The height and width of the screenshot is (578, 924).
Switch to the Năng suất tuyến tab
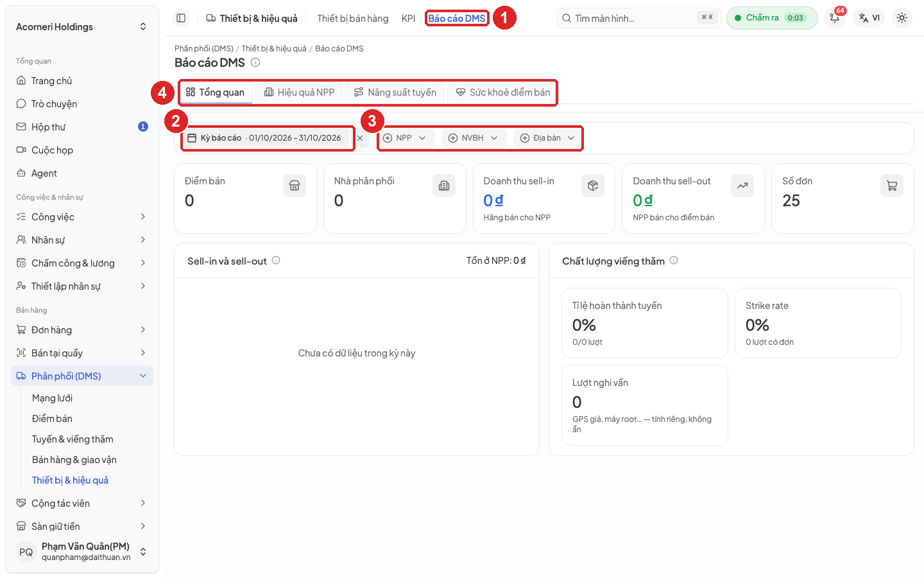click(x=395, y=92)
